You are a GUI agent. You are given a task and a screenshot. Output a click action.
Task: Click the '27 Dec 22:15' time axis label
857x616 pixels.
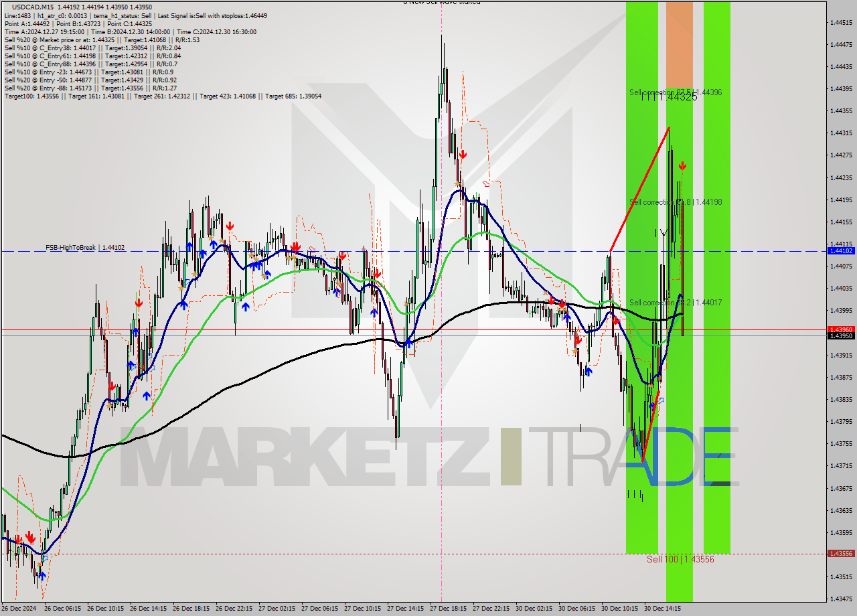(x=491, y=609)
